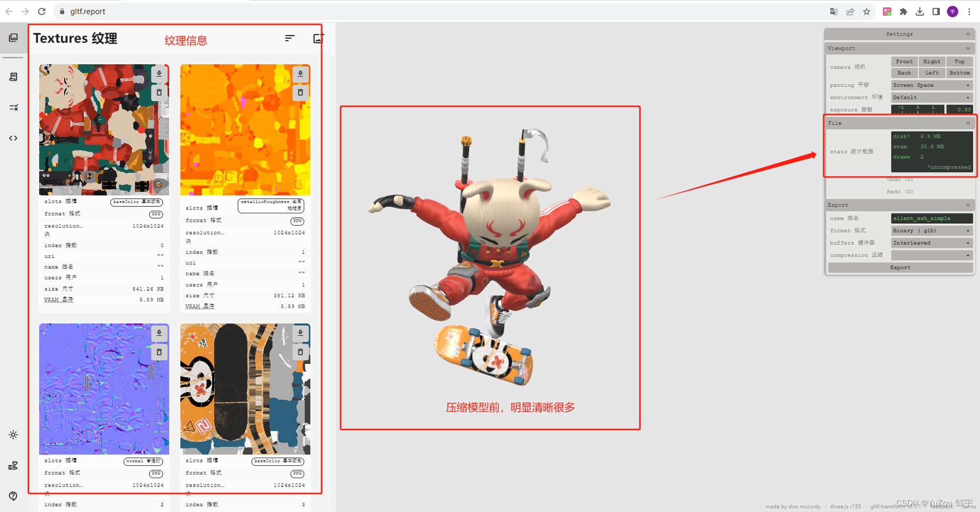Adjust the exposure slider
The height and width of the screenshot is (512, 980).
pyautogui.click(x=918, y=109)
